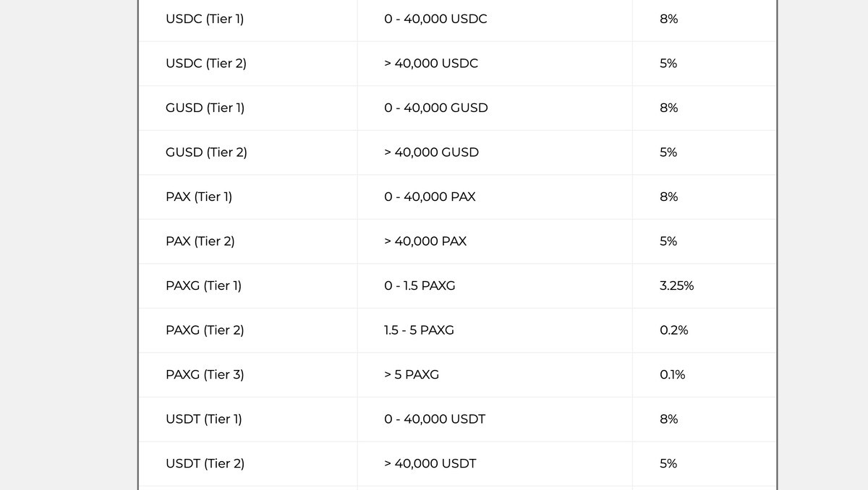
Task: Click the 3.25% rate value
Action: [676, 285]
